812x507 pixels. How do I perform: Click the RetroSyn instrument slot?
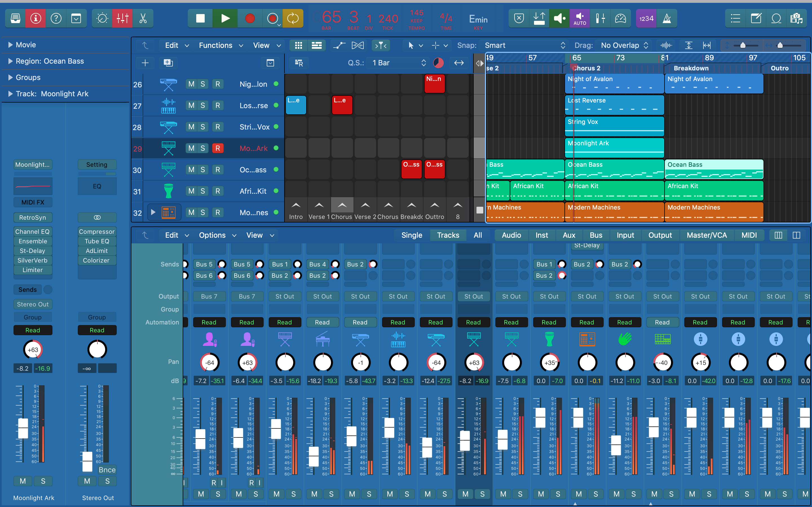(32, 217)
